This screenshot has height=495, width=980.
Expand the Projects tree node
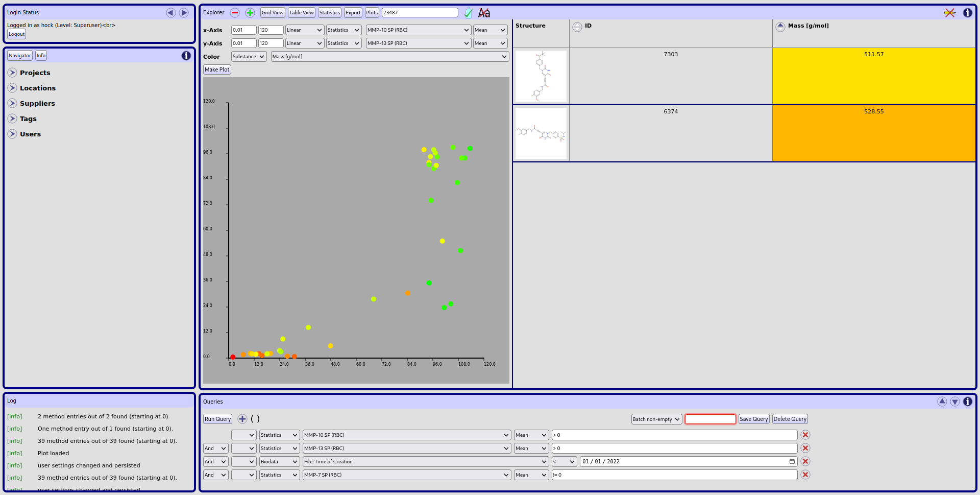(13, 73)
